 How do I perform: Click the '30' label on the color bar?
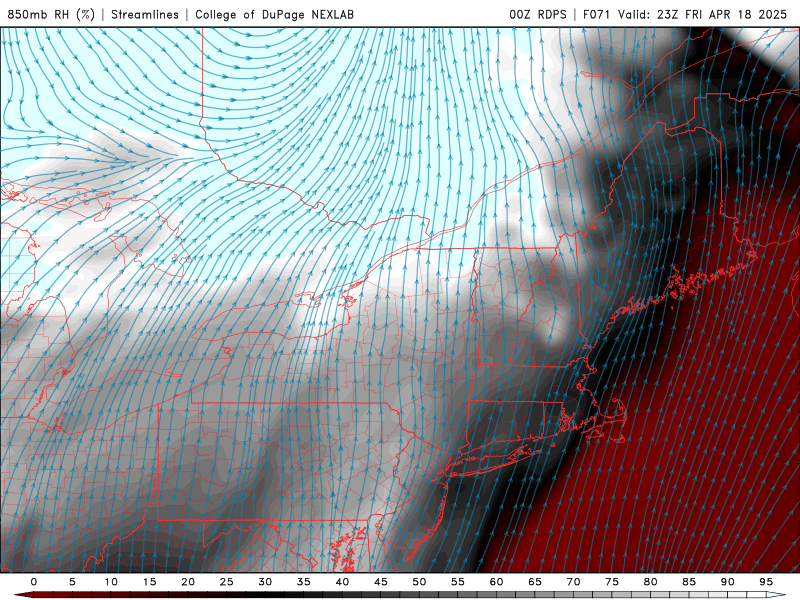pos(265,582)
